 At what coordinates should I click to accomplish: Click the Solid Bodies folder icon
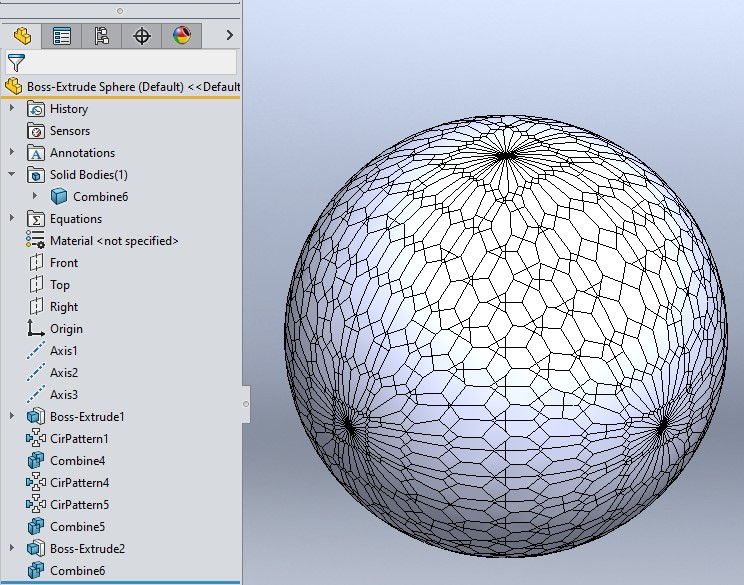tap(36, 175)
